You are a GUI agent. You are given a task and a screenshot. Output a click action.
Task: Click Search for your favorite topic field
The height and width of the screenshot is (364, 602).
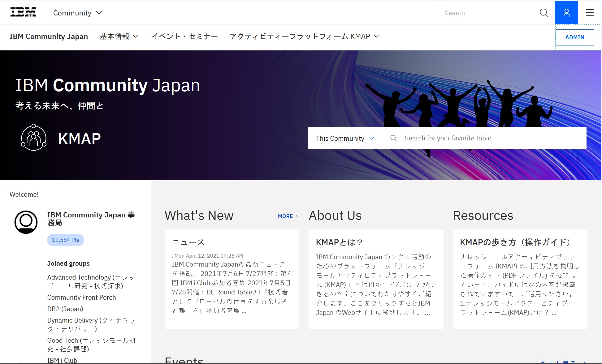click(x=492, y=138)
